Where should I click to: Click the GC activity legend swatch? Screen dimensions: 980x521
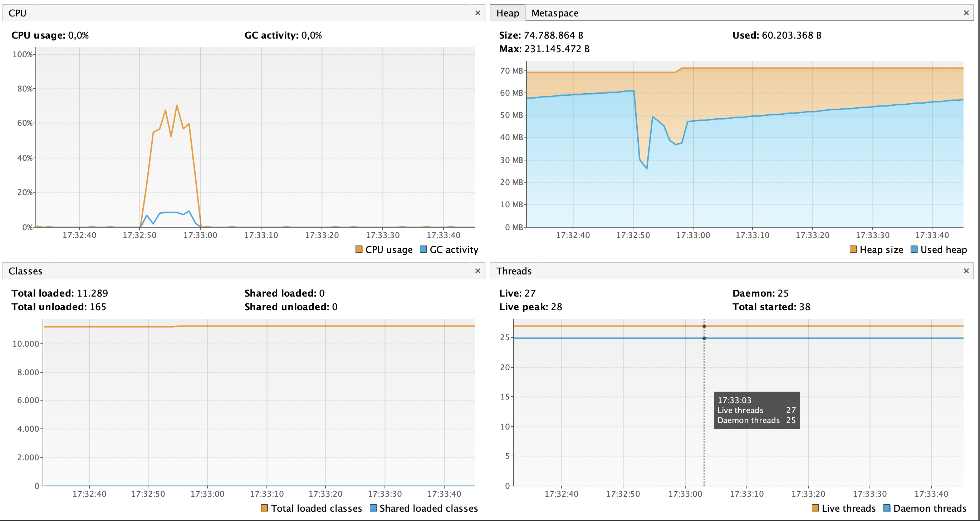[x=423, y=249]
